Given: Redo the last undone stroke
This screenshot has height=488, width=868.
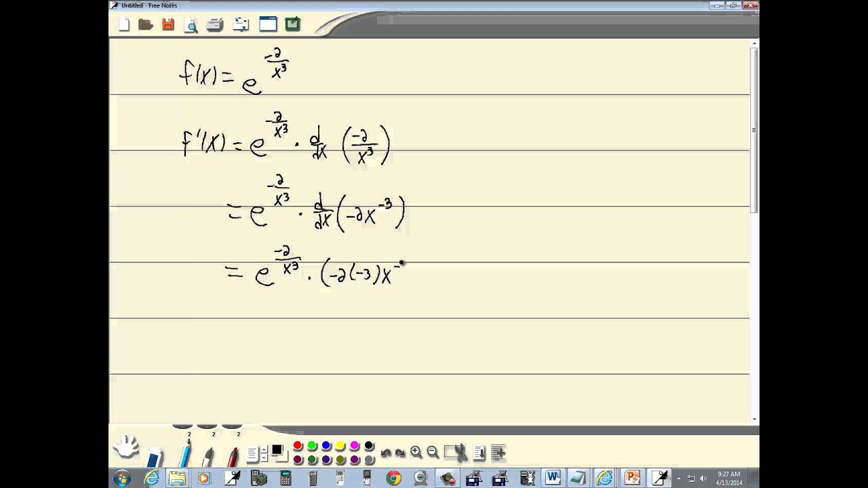Looking at the screenshot, I should pos(400,453).
